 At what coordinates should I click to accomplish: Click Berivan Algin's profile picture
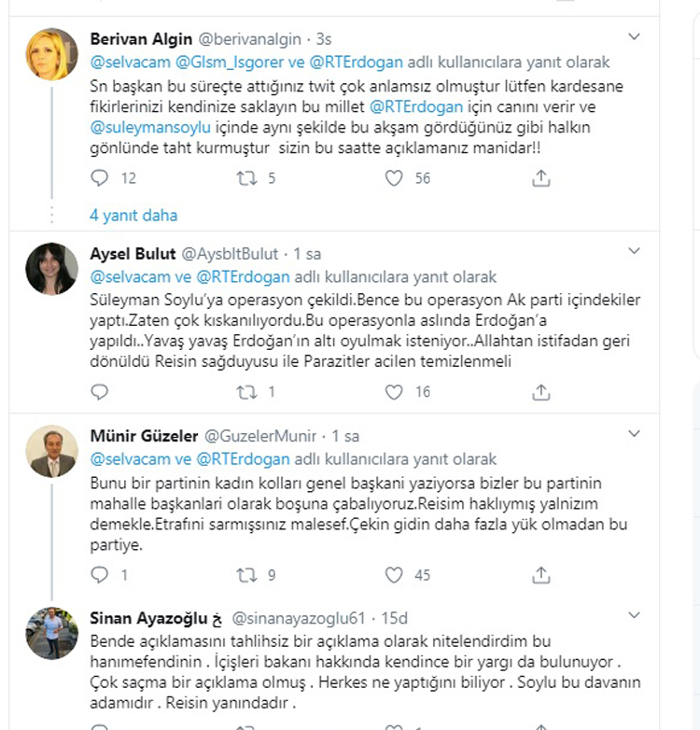51,54
